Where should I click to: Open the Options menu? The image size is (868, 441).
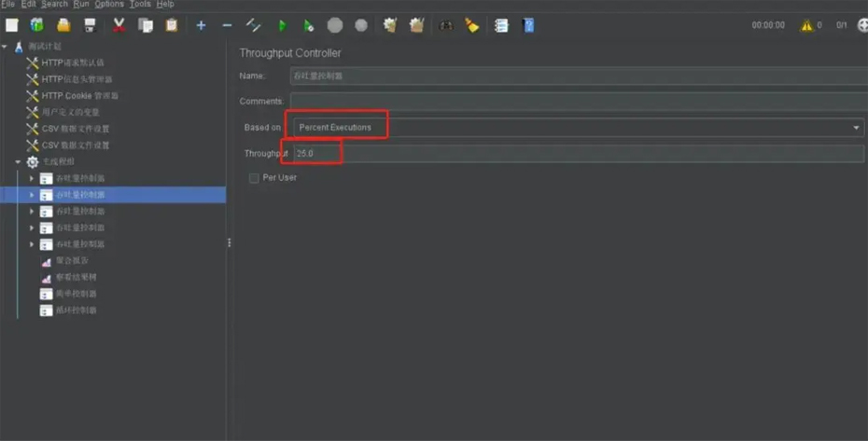pos(108,5)
